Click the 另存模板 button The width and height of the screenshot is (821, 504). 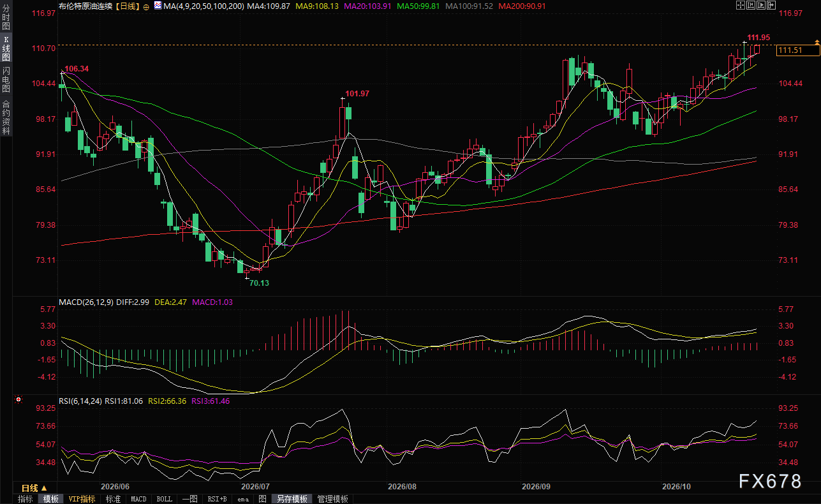pos(292,499)
